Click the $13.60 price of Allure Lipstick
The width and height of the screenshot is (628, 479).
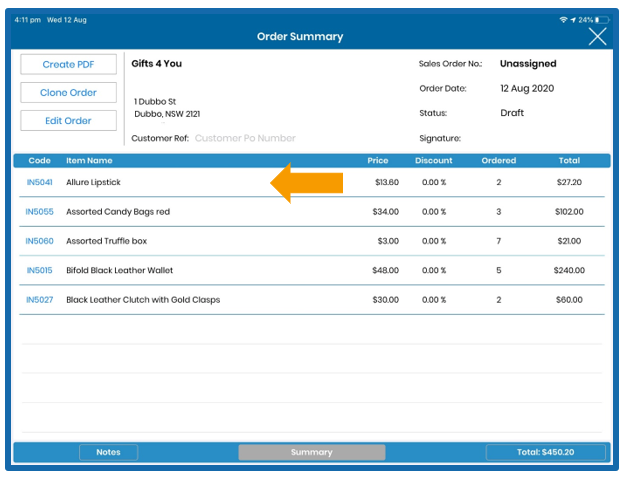tap(387, 182)
